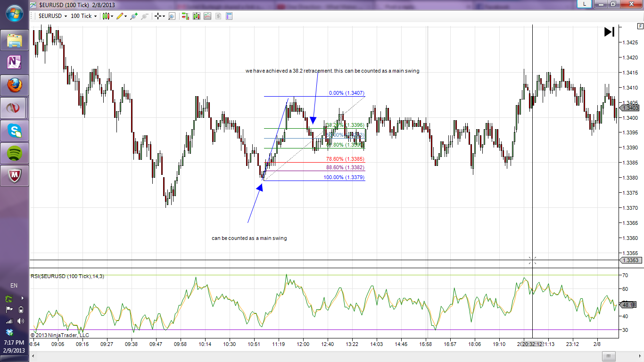Image resolution: width=644 pixels, height=362 pixels.
Task: Click the horizontal chart scrollbar thumb
Action: 609,355
